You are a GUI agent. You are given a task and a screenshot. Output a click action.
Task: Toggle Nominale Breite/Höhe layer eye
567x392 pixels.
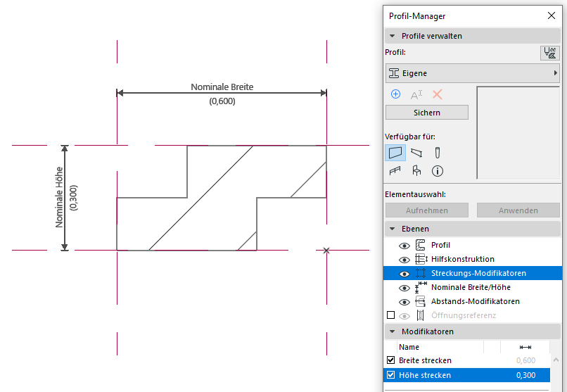[404, 289]
